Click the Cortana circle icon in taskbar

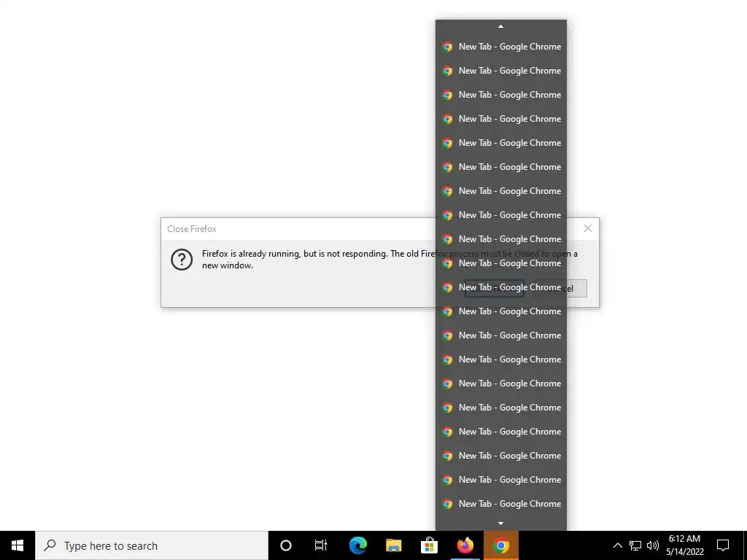click(286, 545)
